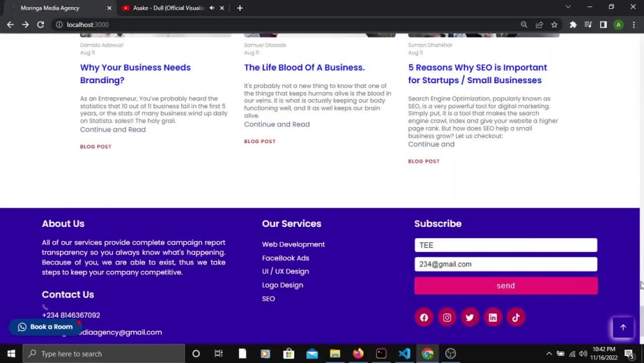
Task: Click Continue and Read under Life Blood post
Action: [277, 124]
